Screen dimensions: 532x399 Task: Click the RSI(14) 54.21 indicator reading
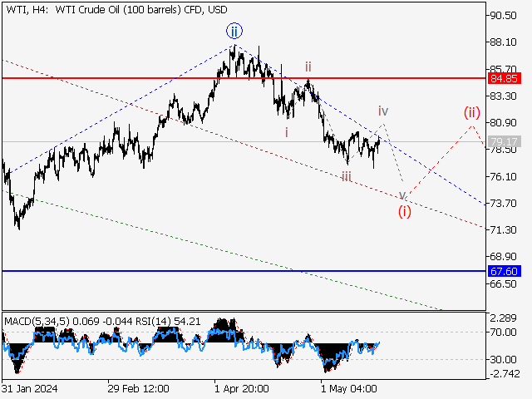point(168,322)
